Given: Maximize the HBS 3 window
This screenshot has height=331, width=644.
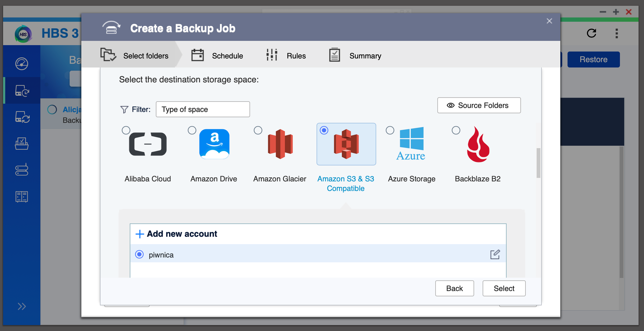Looking at the screenshot, I should (616, 12).
